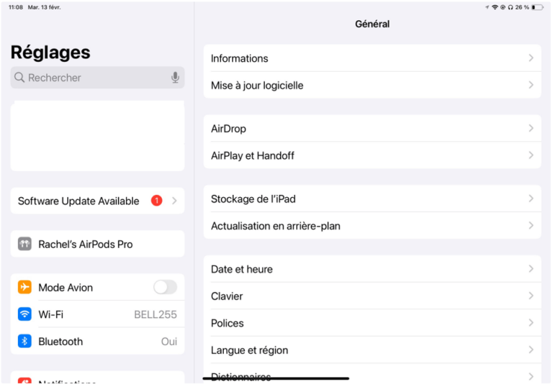This screenshot has width=553, height=392.
Task: Click chevron for Langue et région
Action: (531, 350)
